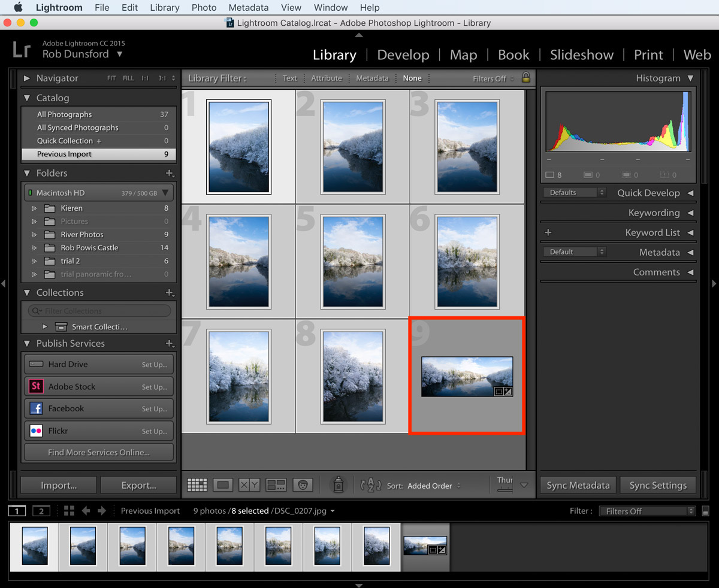Switch to Grid view in the toolbar

198,486
